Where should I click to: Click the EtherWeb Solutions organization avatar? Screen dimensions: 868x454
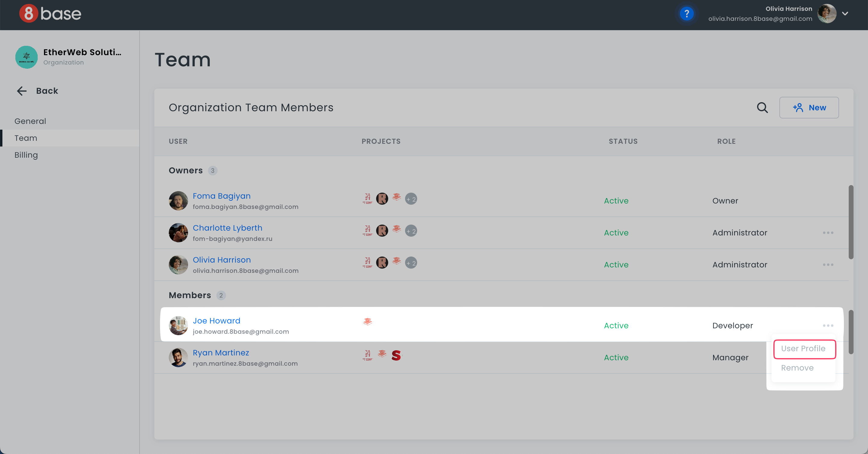click(x=26, y=57)
